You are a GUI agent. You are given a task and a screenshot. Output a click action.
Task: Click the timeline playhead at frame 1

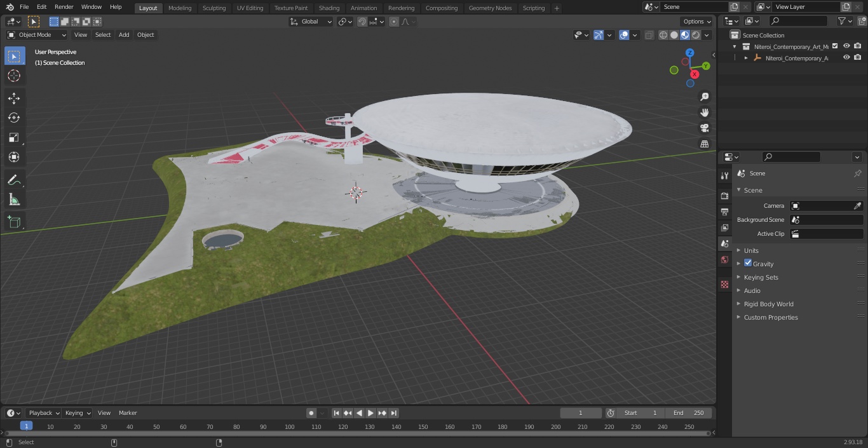tap(26, 426)
